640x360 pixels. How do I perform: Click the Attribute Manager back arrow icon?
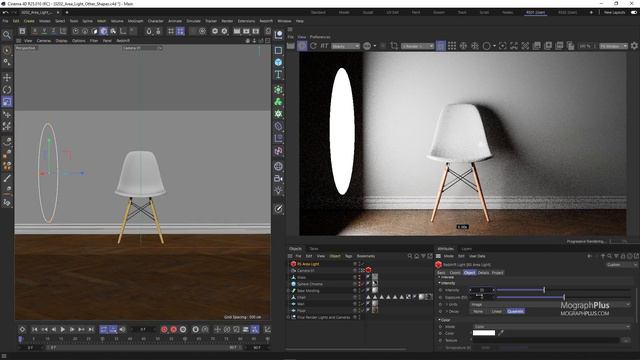pyautogui.click(x=589, y=256)
